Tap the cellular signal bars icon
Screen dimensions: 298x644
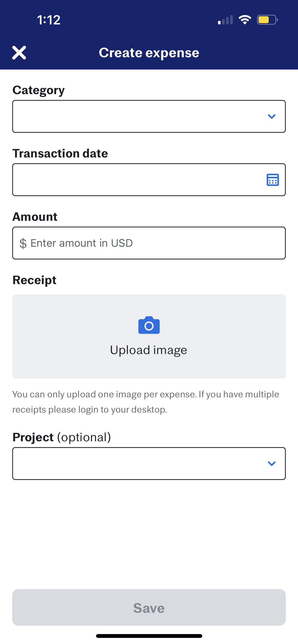pos(225,20)
